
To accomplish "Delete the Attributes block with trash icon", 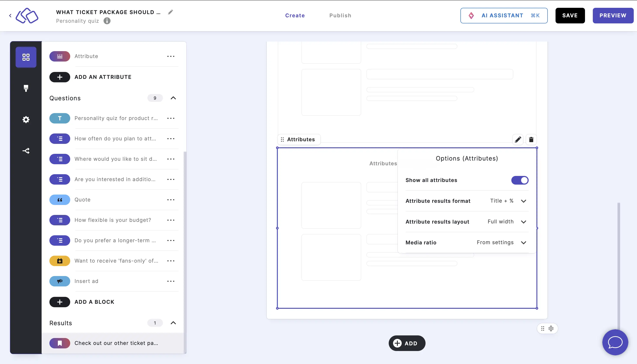I will (x=531, y=140).
